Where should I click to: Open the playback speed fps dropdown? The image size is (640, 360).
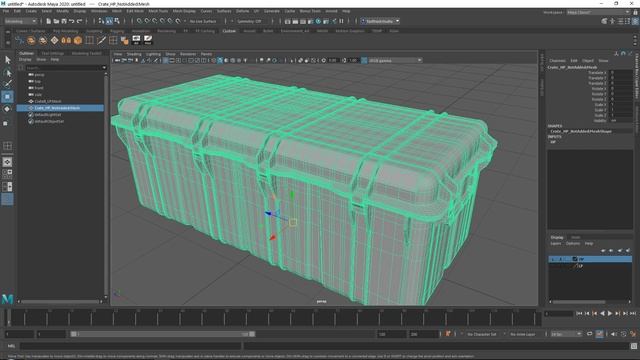[566, 334]
